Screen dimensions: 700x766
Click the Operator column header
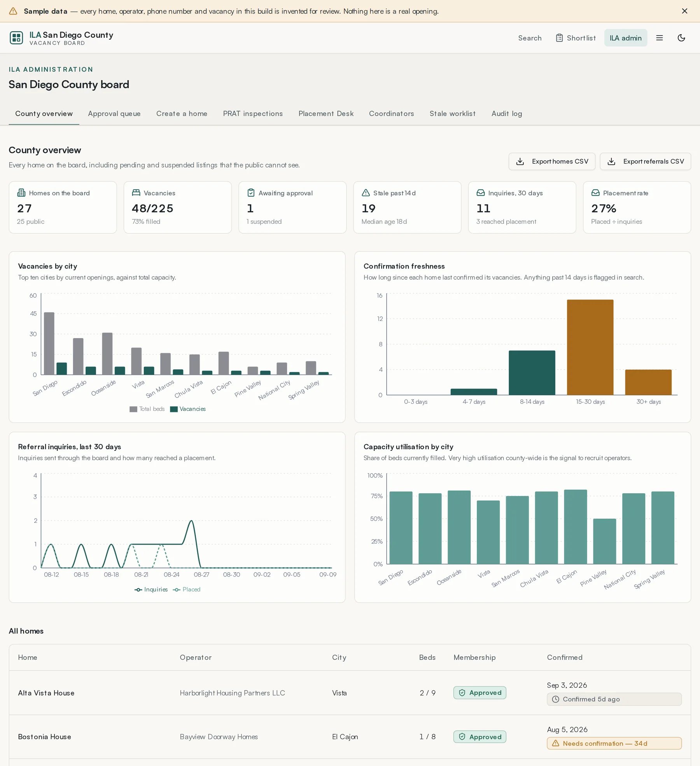pyautogui.click(x=196, y=657)
